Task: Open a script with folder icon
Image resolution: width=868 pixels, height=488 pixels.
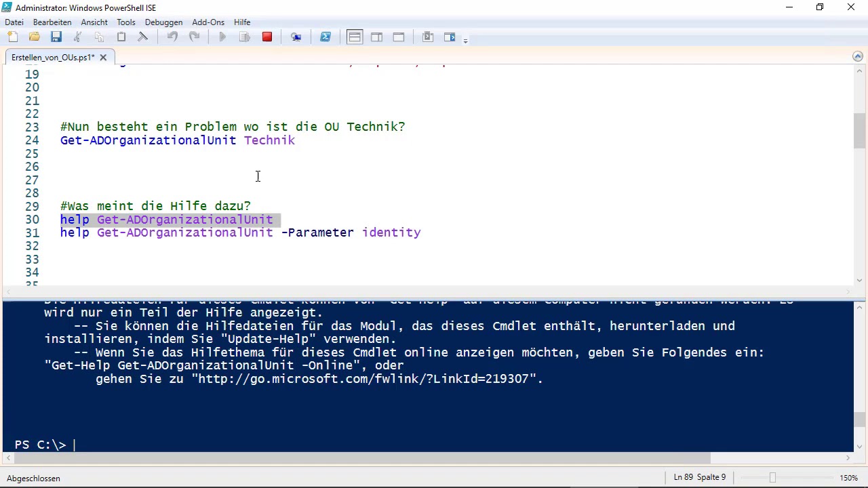Action: pos(34,37)
